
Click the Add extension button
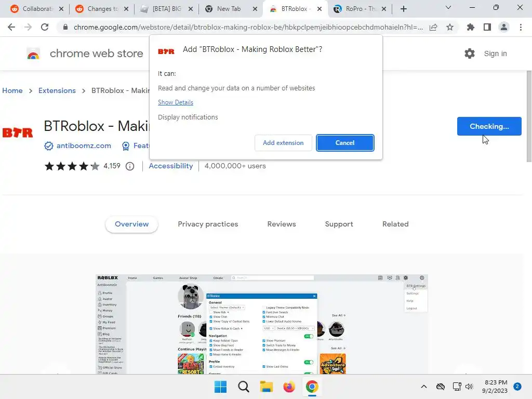point(283,143)
